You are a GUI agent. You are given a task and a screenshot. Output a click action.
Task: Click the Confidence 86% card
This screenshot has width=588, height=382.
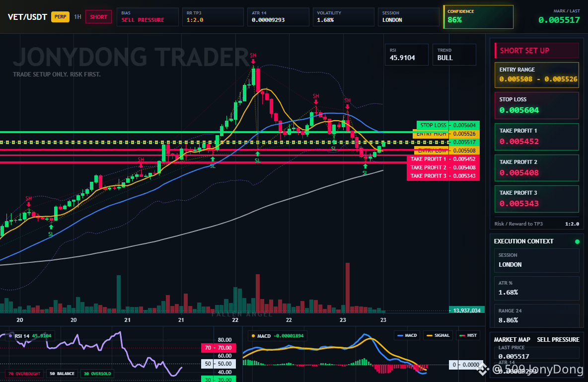(478, 17)
